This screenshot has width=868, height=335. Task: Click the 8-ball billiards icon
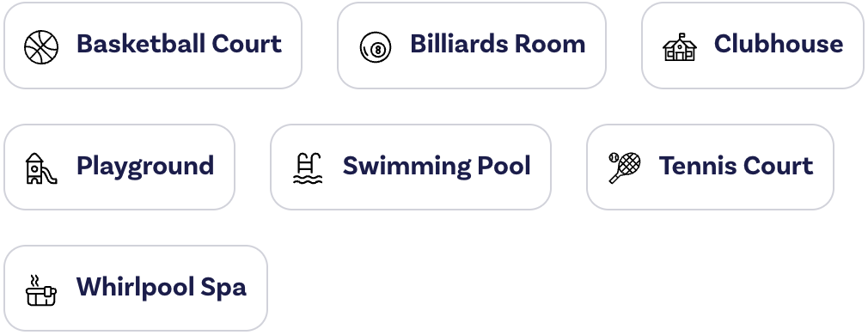click(x=376, y=47)
